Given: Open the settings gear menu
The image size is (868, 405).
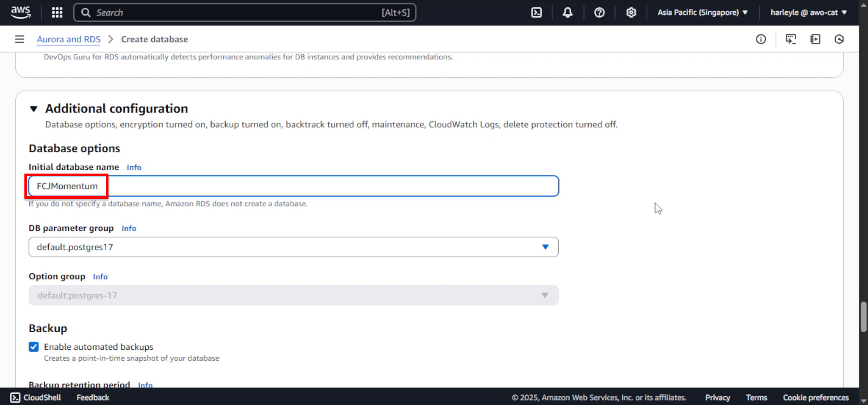Looking at the screenshot, I should pos(631,12).
